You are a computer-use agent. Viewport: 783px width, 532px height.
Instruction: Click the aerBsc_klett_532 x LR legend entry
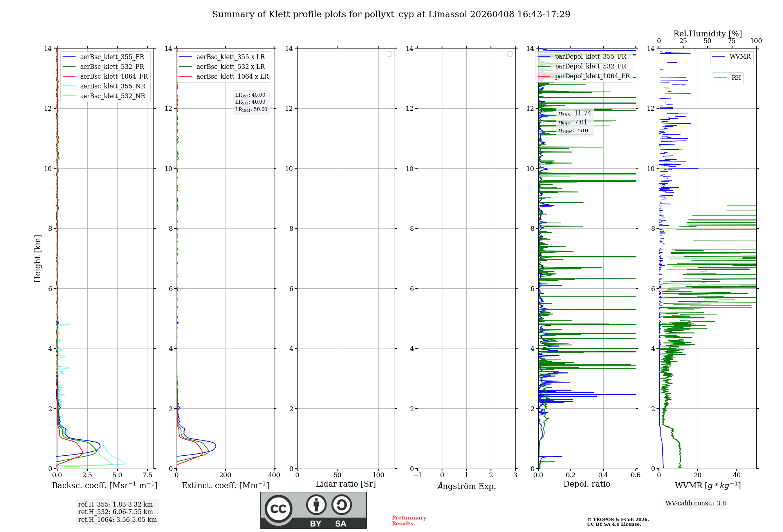[x=230, y=67]
